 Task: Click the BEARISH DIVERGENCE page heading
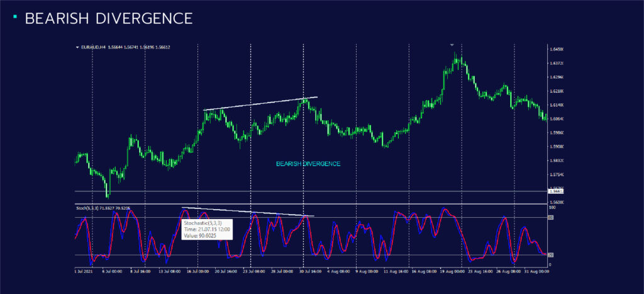[x=108, y=19]
